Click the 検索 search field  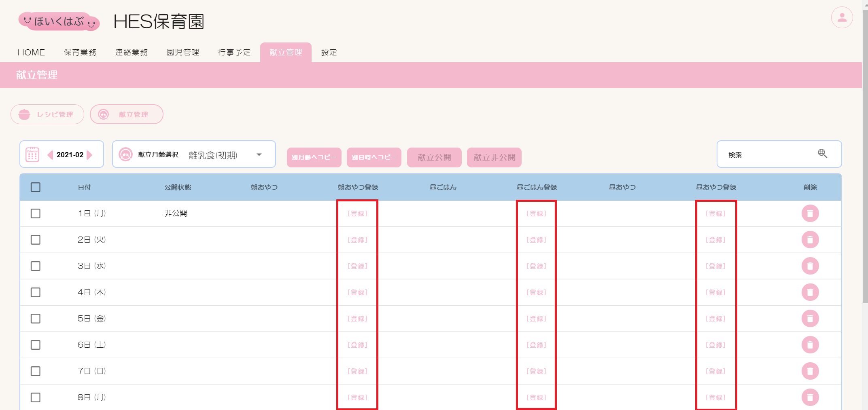[x=779, y=154]
